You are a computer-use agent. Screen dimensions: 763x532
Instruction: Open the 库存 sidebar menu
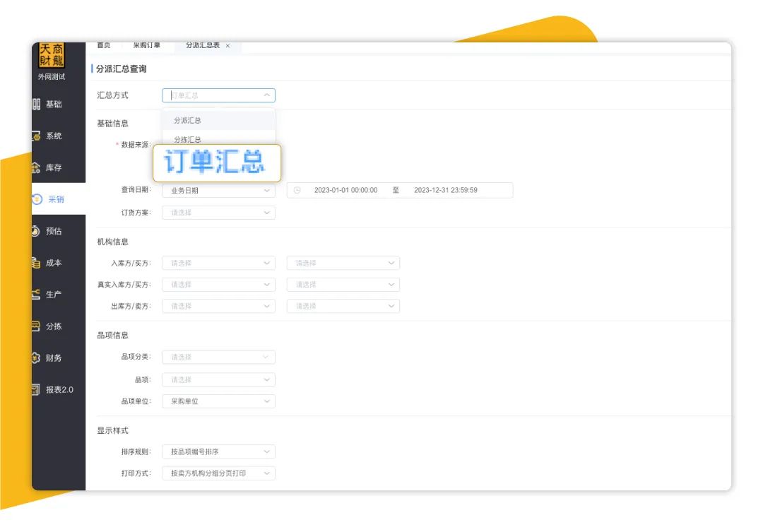(x=59, y=167)
